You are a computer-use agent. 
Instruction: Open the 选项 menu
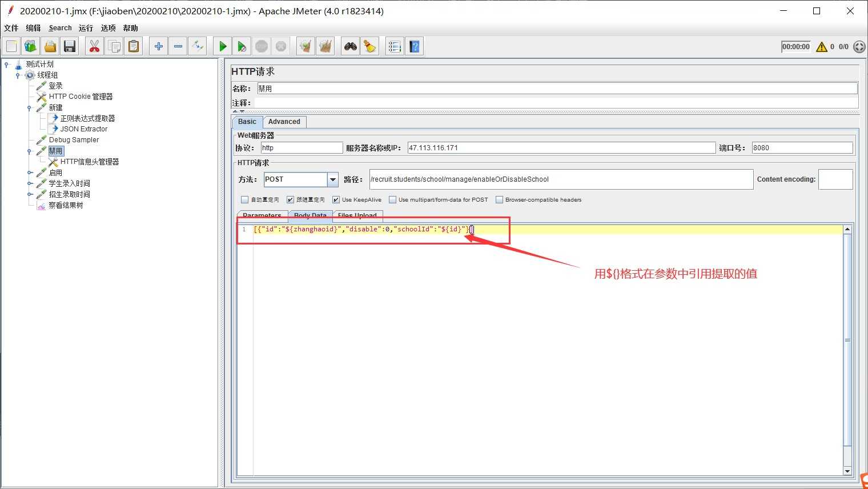pyautogui.click(x=108, y=28)
